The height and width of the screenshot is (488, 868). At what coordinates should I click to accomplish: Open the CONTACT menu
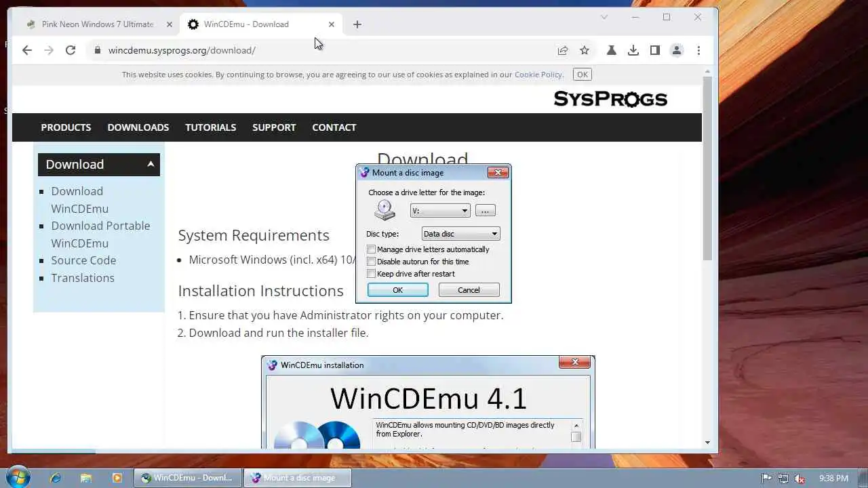pos(334,127)
